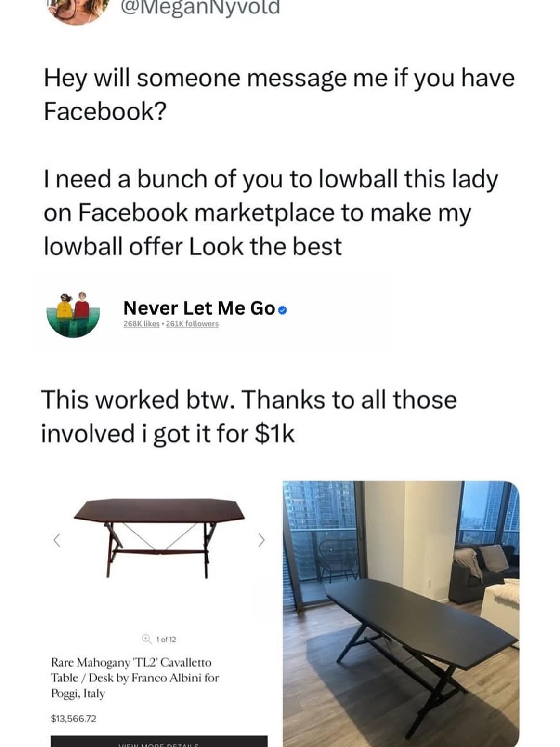Click the Rare Mahogany TL2 Cavalletto listing title
The height and width of the screenshot is (747, 560).
pos(135,678)
